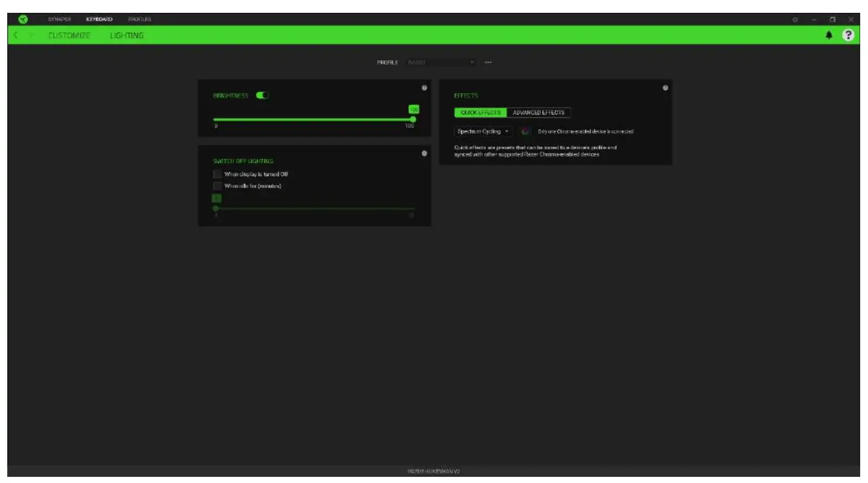Select the Lighting subtab
Image resolution: width=868 pixels, height=483 pixels.
(x=127, y=35)
